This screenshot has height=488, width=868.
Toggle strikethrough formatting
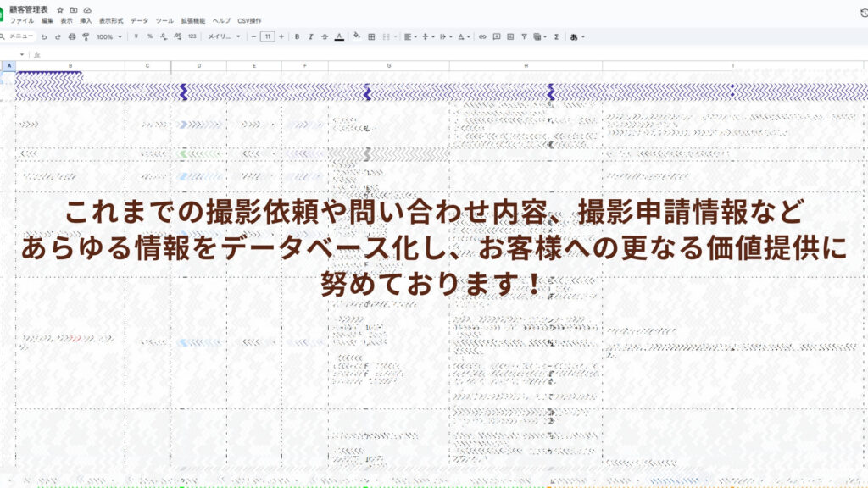325,36
